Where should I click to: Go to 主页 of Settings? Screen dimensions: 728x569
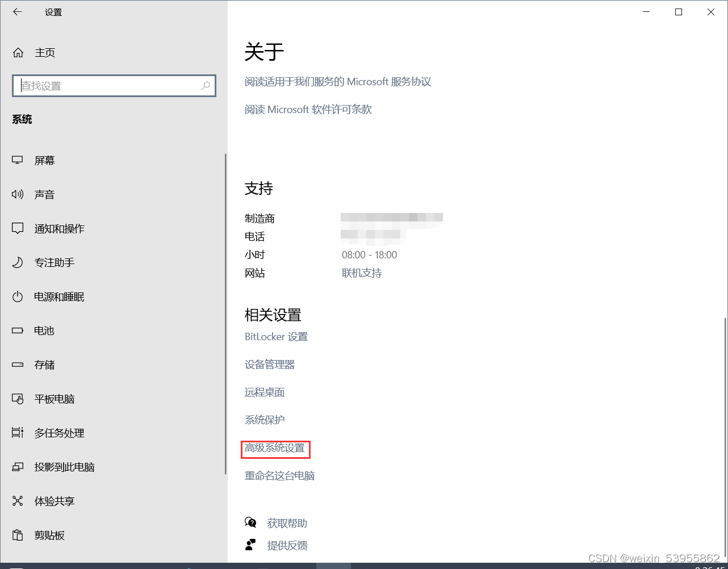113,53
